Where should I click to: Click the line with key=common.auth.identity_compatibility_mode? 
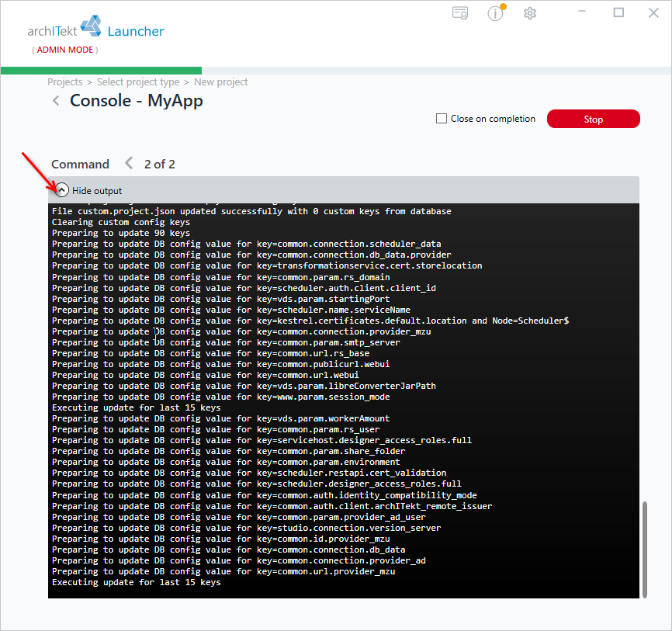tap(265, 495)
